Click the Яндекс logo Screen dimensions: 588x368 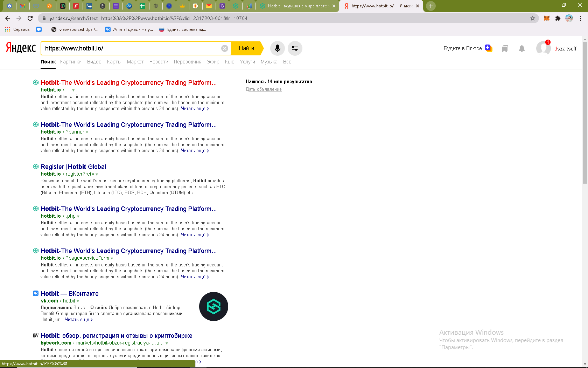[x=21, y=48]
